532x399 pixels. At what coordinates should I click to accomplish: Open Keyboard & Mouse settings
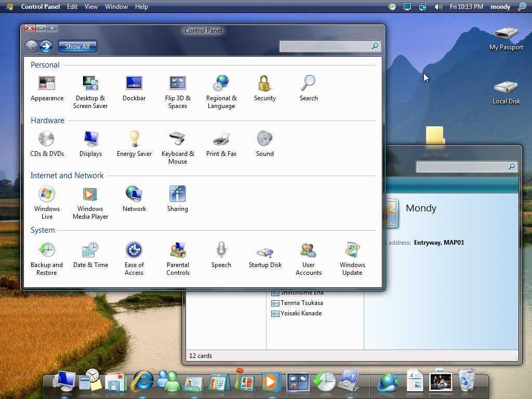click(x=178, y=138)
